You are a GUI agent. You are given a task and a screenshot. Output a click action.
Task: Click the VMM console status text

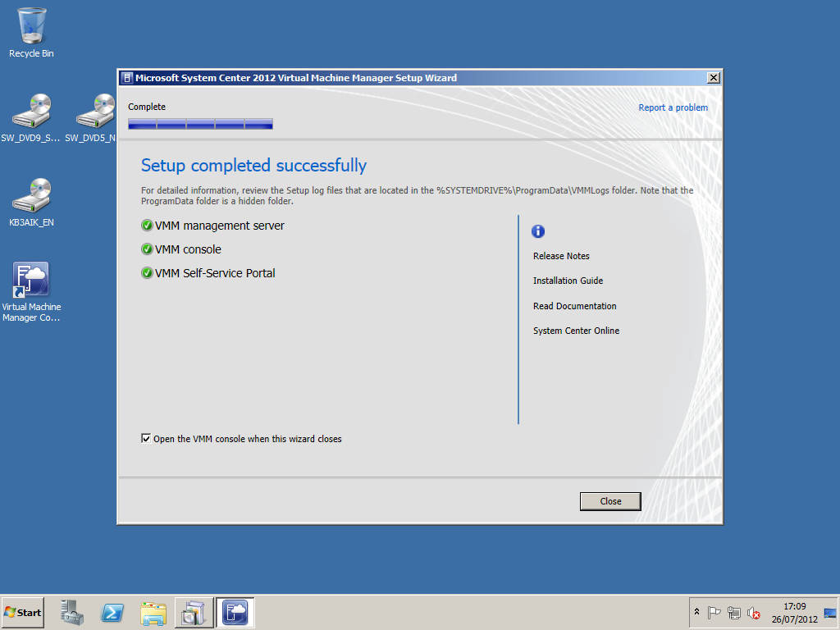pyautogui.click(x=188, y=249)
